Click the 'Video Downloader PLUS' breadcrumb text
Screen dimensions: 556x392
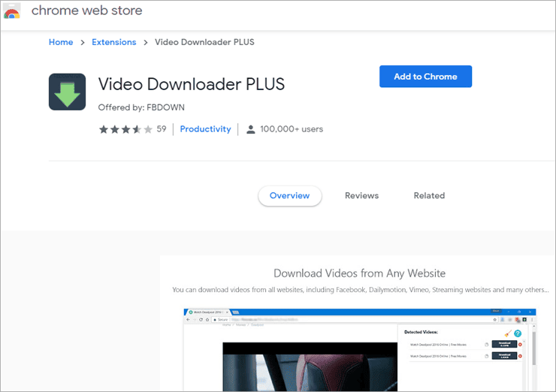pos(204,42)
